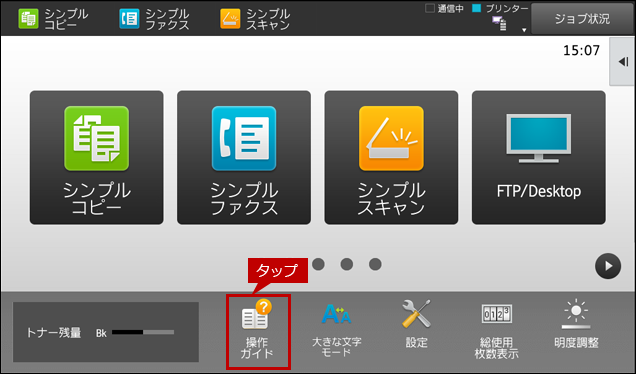
Task: Check the Bk toner remaining bar
Action: coord(143,332)
